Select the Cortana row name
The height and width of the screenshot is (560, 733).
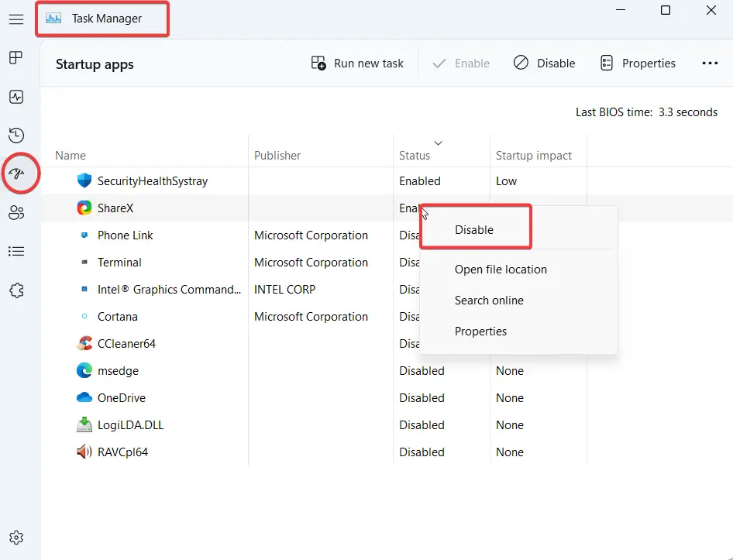[117, 317]
